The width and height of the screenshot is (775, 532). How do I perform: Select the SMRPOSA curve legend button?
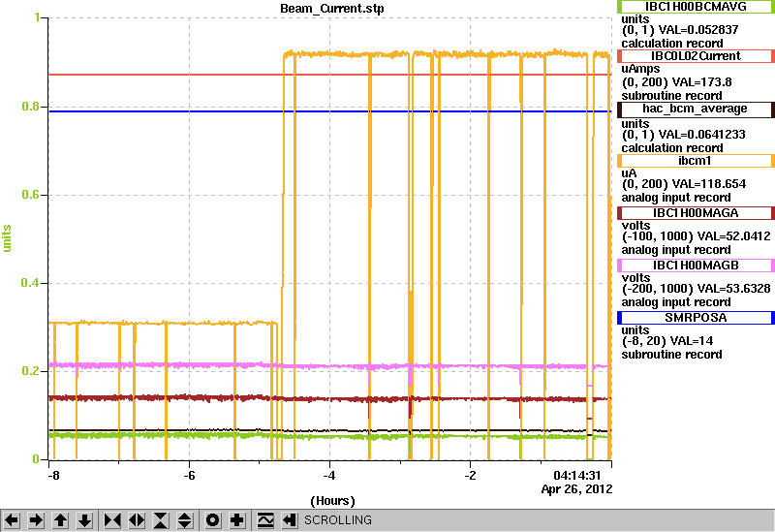[696, 318]
